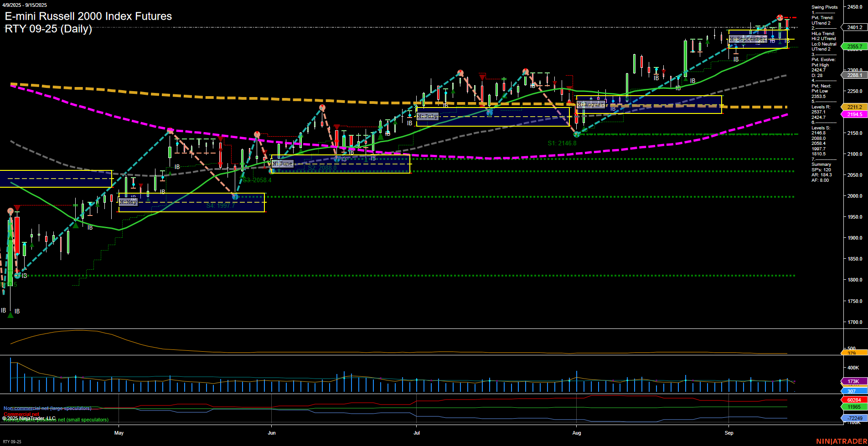
Task: Click the red Commercial net legend label
Action: (x=21, y=414)
